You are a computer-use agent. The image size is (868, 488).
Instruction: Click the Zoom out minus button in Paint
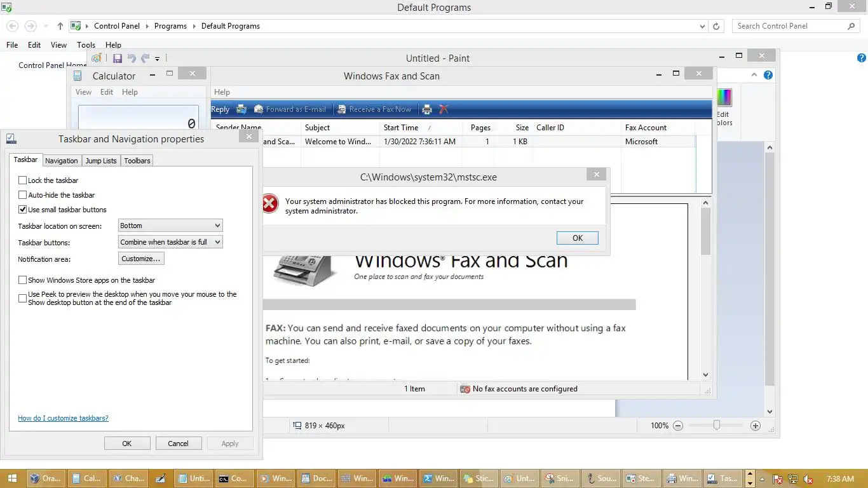678,426
